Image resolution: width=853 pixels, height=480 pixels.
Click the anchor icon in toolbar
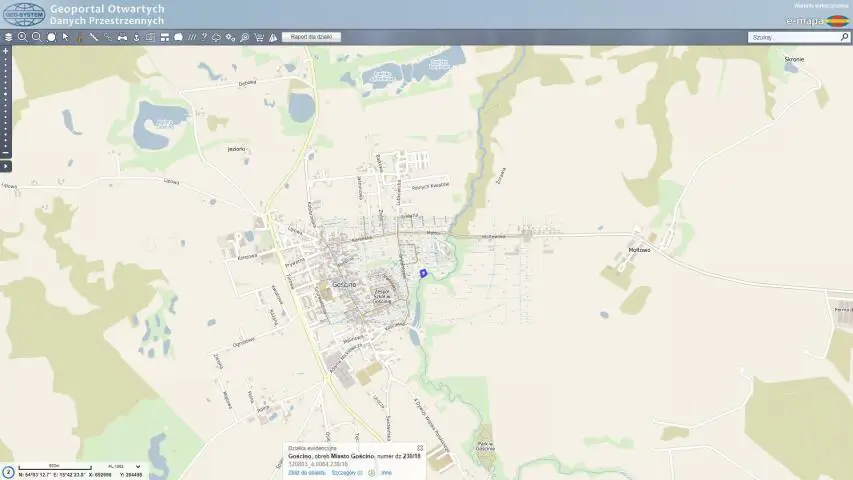136,37
